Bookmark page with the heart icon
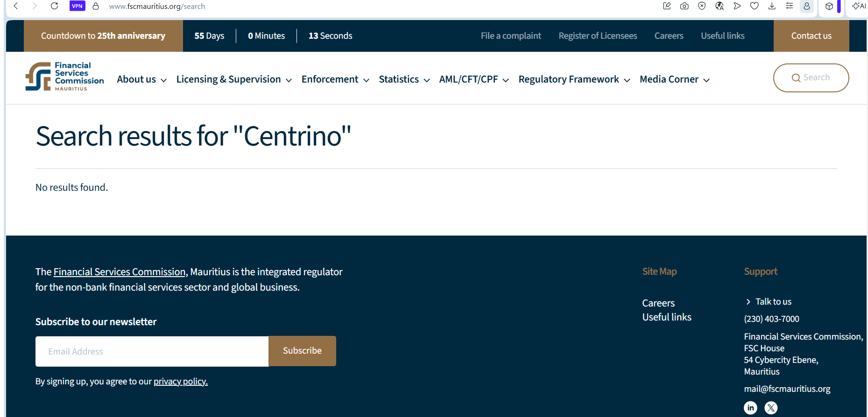The height and width of the screenshot is (417, 868). [x=755, y=6]
